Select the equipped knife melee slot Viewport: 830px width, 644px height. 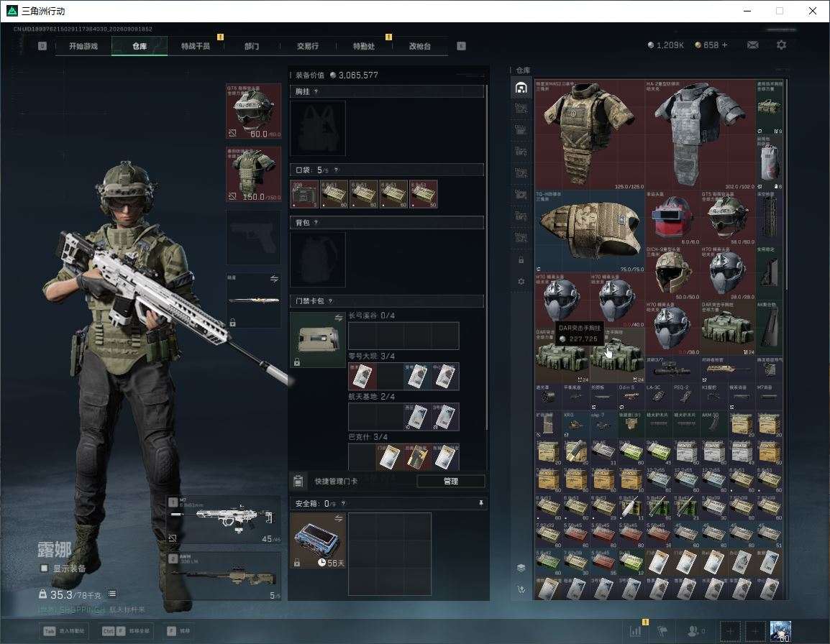click(254, 300)
